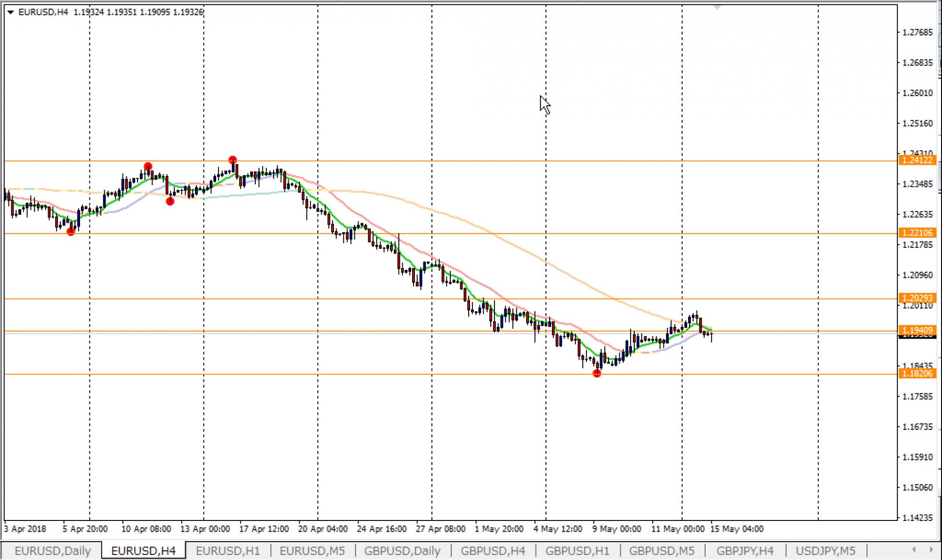Click the 1.21785 price scale label

click(x=918, y=245)
